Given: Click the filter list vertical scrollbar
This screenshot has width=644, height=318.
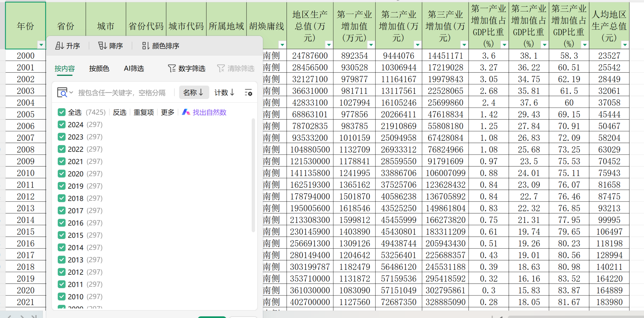Looking at the screenshot, I should pos(253,175).
